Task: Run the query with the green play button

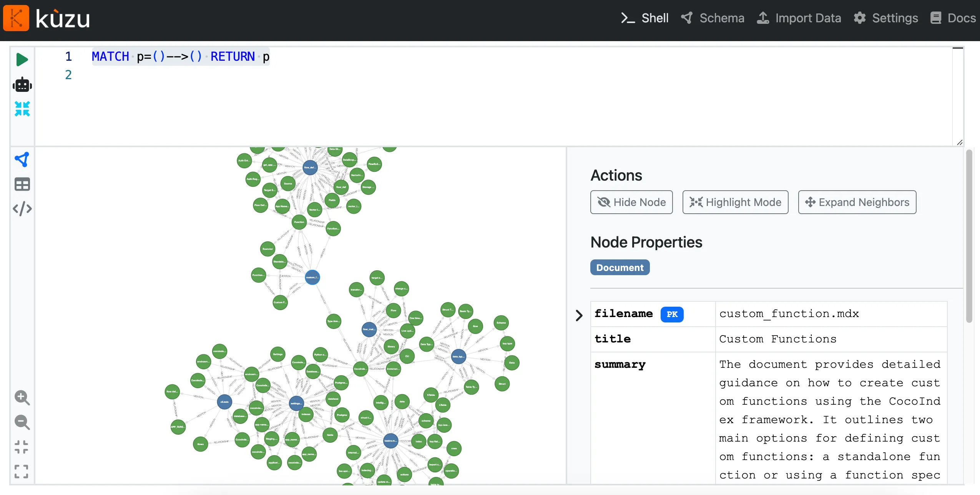Action: (22, 60)
